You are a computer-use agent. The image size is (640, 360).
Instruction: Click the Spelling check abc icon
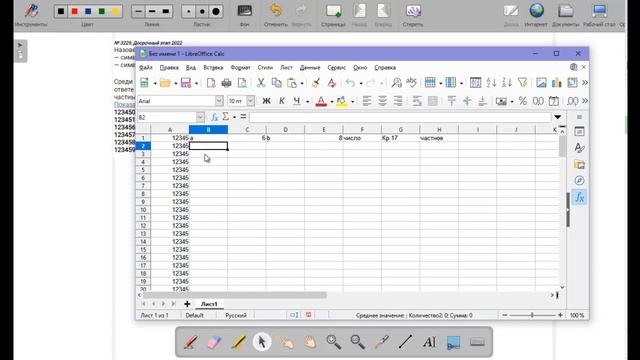(411, 82)
